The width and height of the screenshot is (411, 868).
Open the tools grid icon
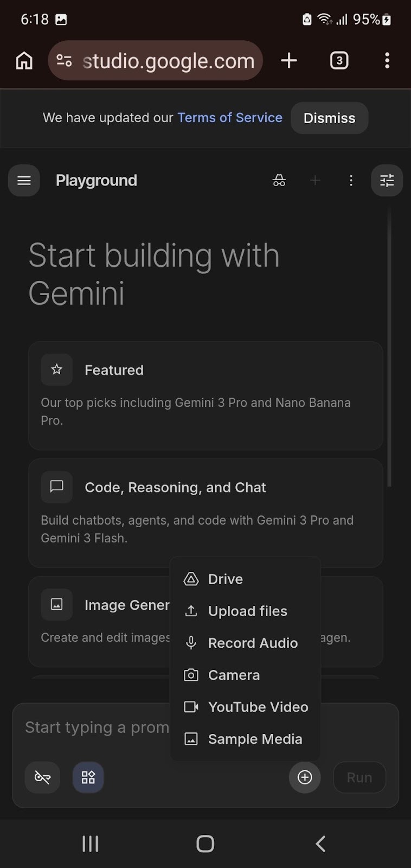click(88, 777)
